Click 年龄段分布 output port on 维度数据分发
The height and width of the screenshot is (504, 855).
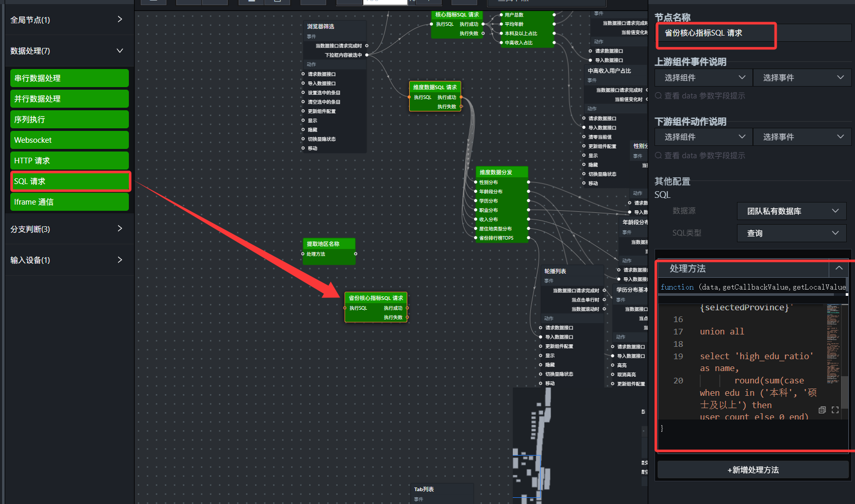(x=528, y=192)
